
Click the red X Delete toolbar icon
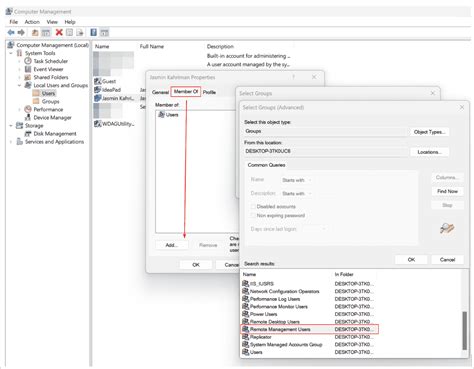click(59, 32)
